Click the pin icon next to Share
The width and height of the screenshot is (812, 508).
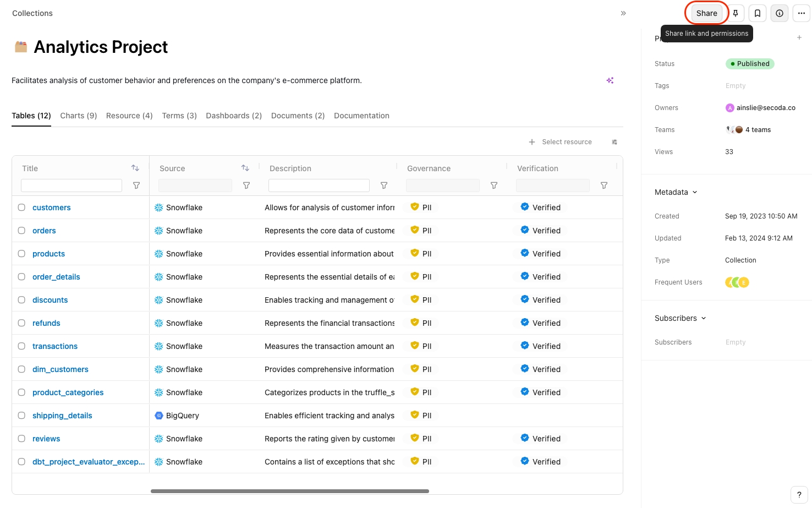[736, 13]
